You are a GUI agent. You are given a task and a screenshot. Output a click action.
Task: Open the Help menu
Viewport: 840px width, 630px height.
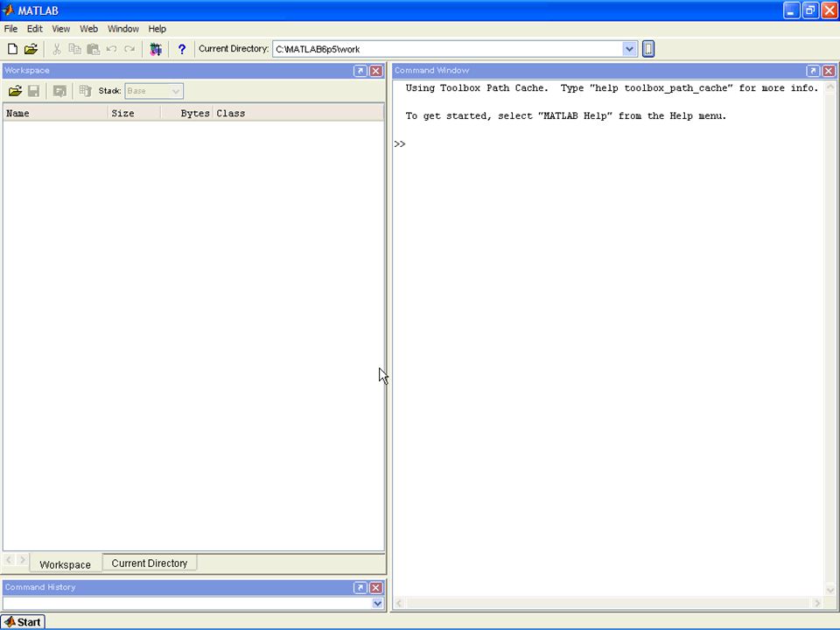pyautogui.click(x=157, y=29)
